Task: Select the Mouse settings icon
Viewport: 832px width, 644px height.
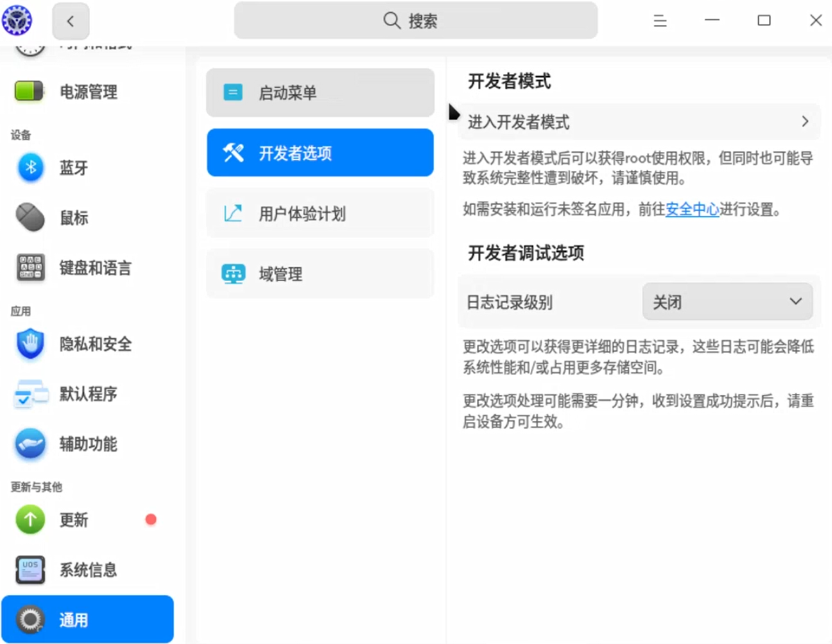Action: pos(30,218)
